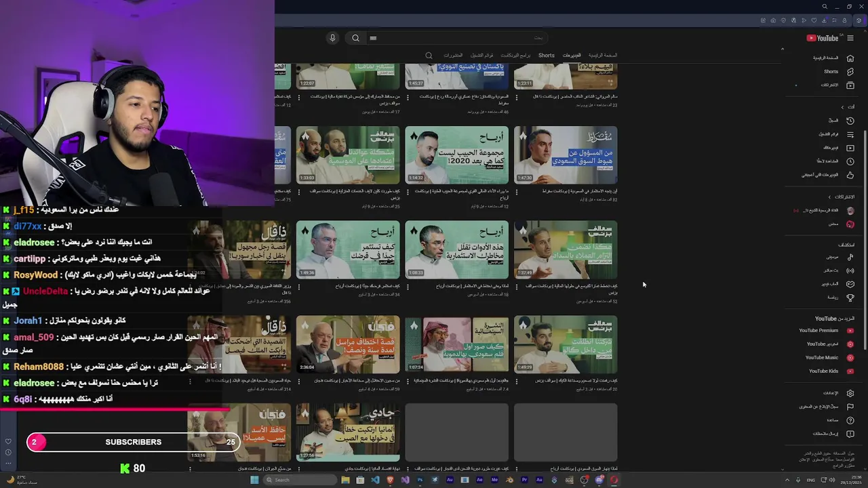This screenshot has width=868, height=488.
Task: Click the YouTube search input field
Action: (458, 38)
